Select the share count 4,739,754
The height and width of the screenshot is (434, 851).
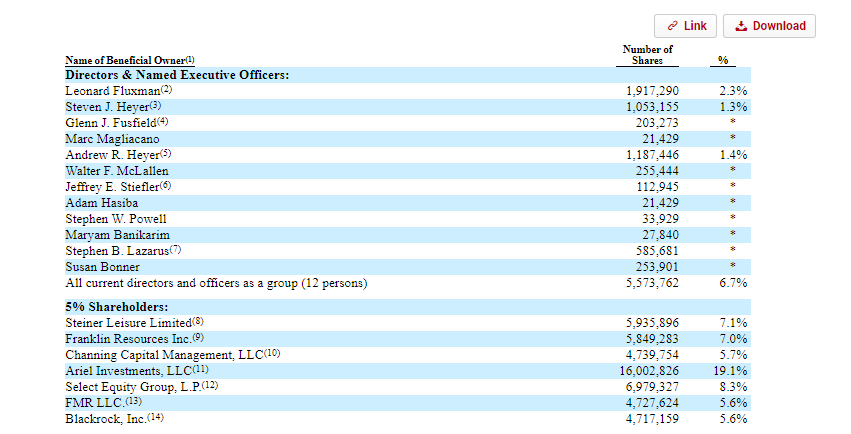pyautogui.click(x=652, y=355)
